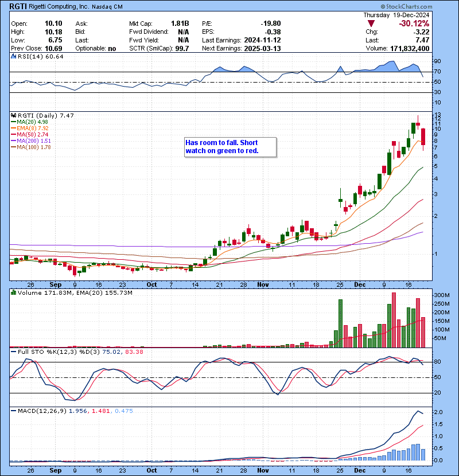
Task: Click the MA(100) 1.78 legend entry
Action: [31, 147]
